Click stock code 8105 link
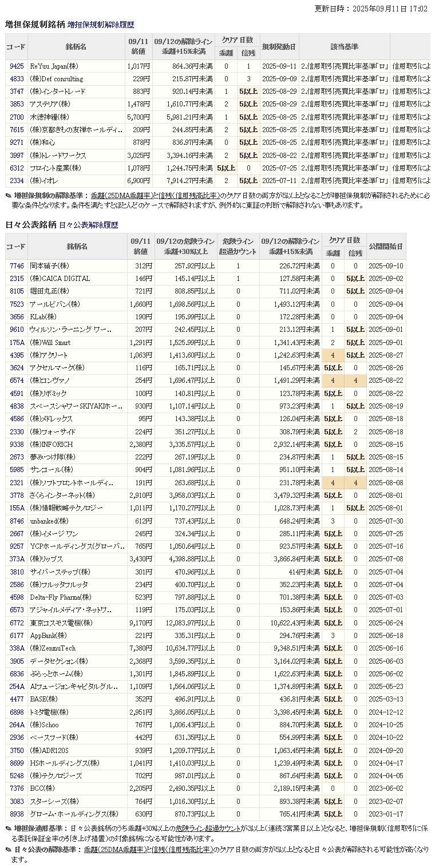 (17, 291)
